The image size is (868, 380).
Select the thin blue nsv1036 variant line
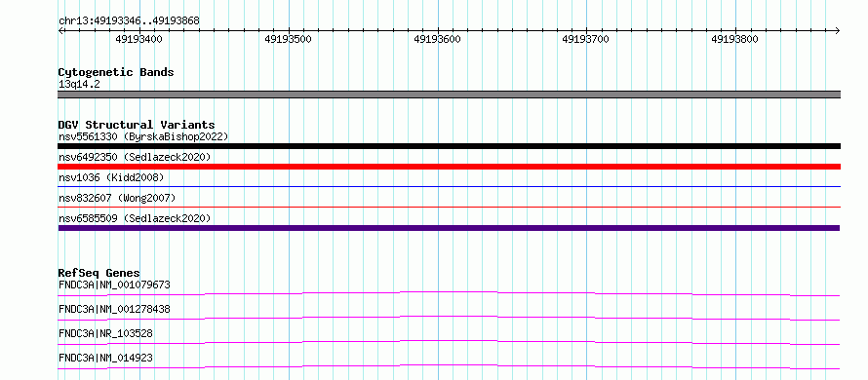449,187
